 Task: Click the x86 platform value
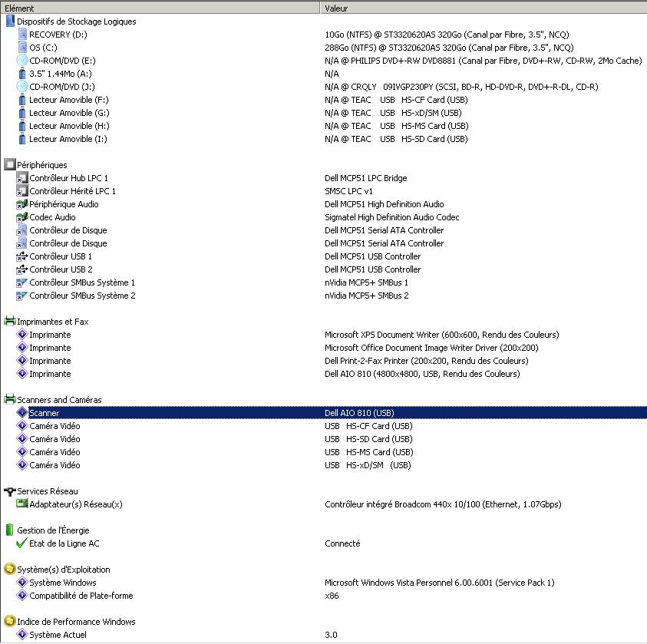(332, 596)
